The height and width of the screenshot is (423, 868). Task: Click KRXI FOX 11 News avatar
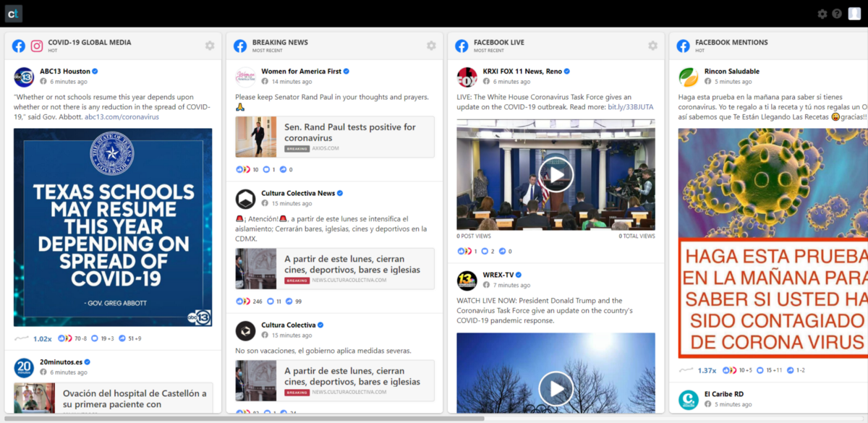tap(467, 77)
